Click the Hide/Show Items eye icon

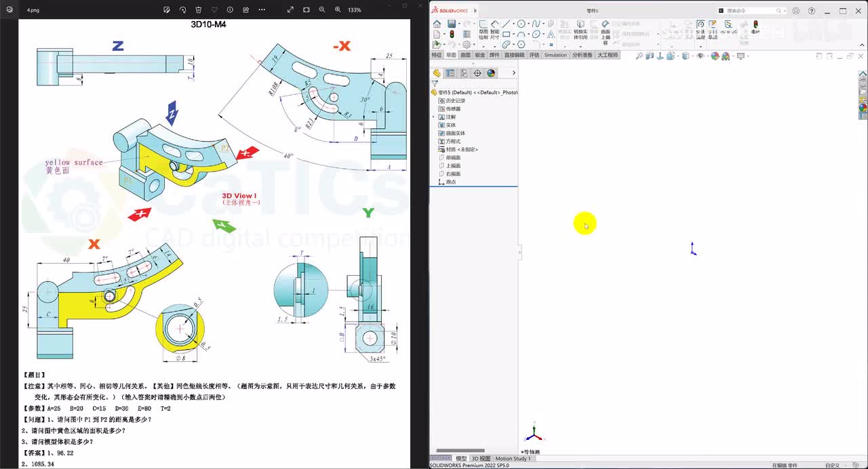point(701,56)
